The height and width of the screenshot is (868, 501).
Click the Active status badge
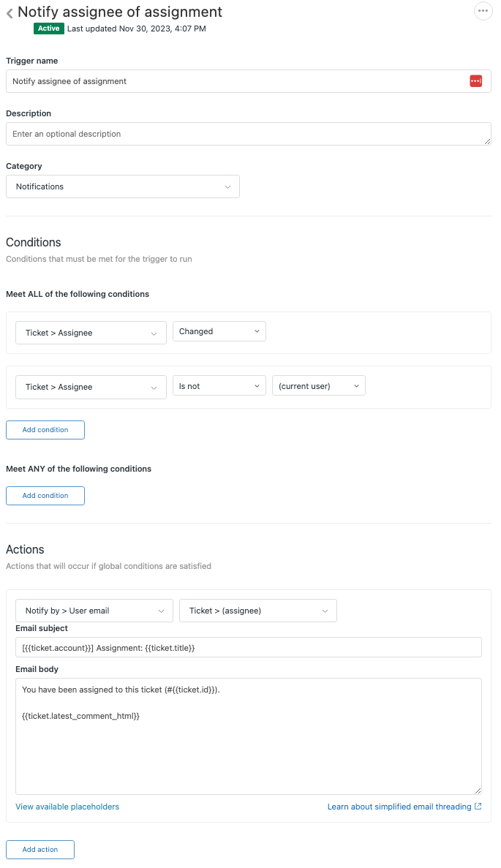48,28
